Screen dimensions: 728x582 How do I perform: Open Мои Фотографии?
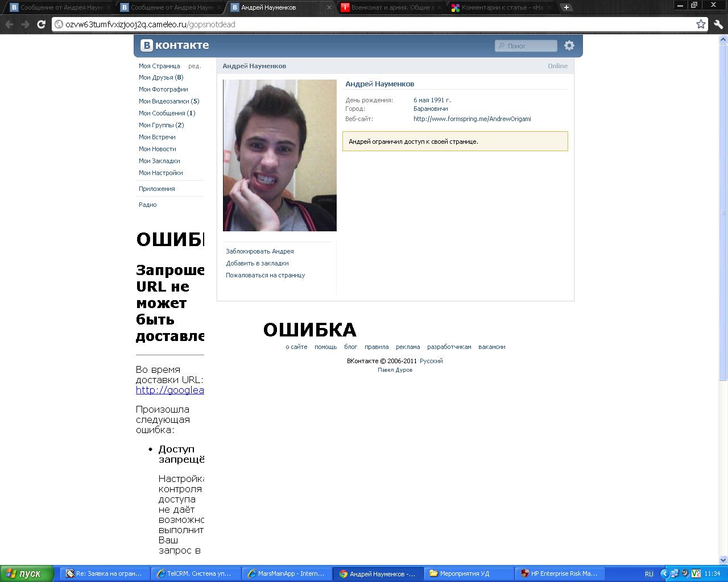point(163,89)
